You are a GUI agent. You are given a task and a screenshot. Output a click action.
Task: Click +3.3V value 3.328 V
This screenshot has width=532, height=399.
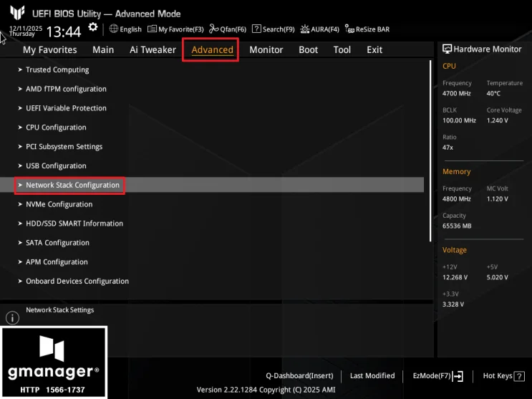tap(453, 304)
